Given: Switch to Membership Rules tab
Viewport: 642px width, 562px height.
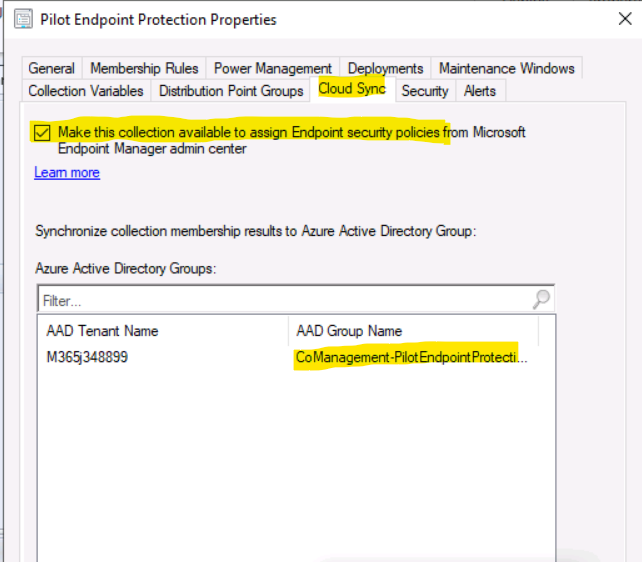Looking at the screenshot, I should [144, 68].
